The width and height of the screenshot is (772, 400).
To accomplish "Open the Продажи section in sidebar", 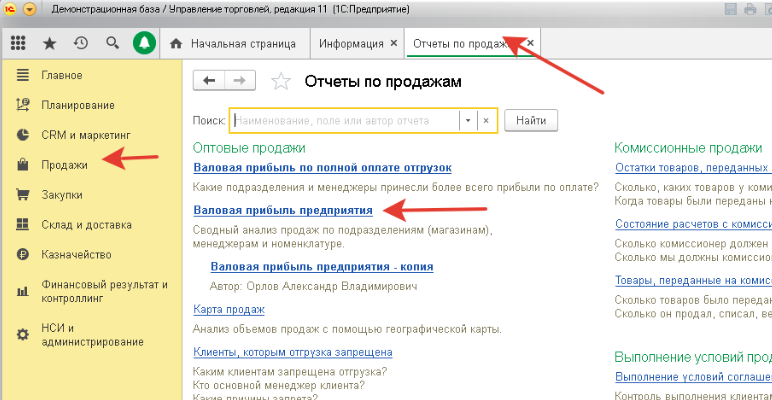I will coord(64,165).
